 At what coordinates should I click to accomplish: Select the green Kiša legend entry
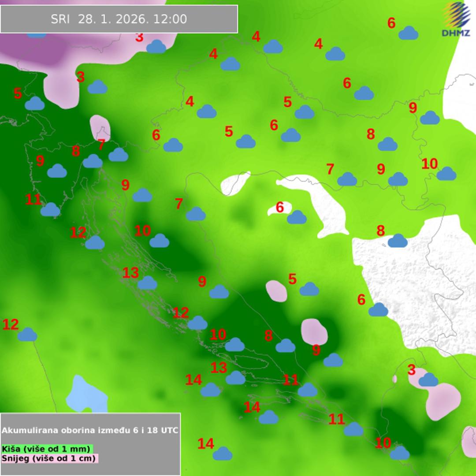48,449
